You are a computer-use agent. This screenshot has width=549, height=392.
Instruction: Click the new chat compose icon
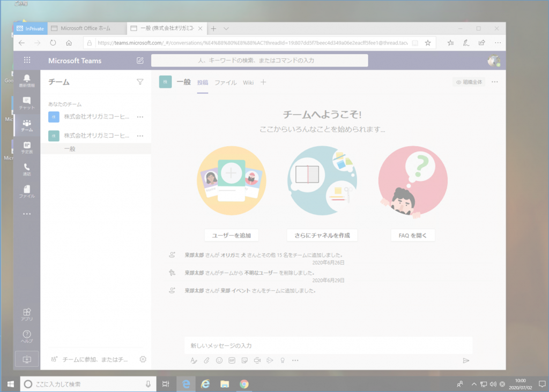tap(140, 61)
